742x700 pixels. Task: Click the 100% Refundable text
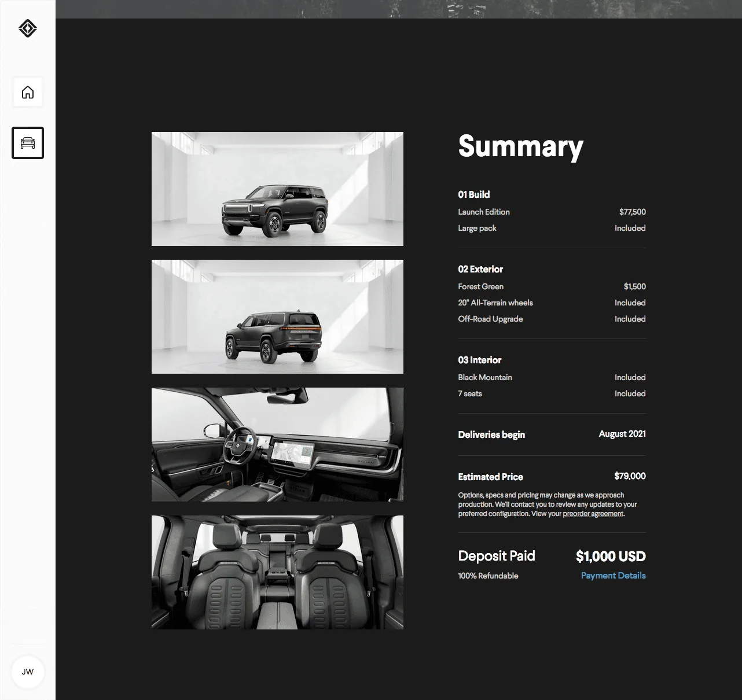488,576
